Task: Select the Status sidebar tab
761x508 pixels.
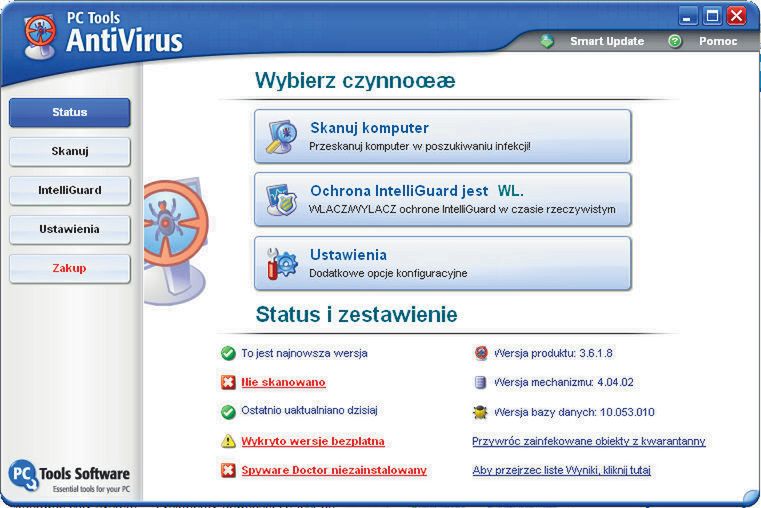Action: tap(70, 113)
